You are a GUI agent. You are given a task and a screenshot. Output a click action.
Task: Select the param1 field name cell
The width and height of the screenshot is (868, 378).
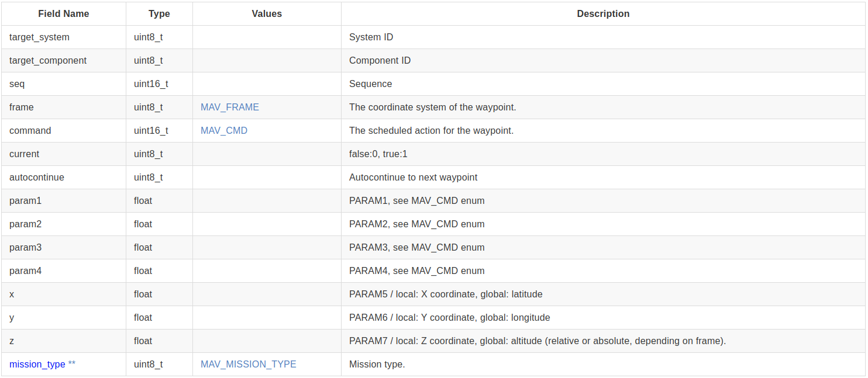64,200
